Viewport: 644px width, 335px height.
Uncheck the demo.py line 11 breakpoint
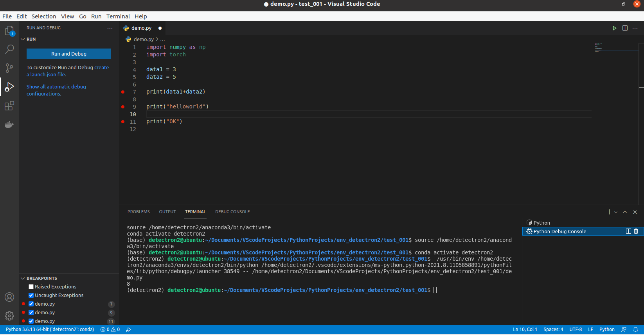[31, 321]
